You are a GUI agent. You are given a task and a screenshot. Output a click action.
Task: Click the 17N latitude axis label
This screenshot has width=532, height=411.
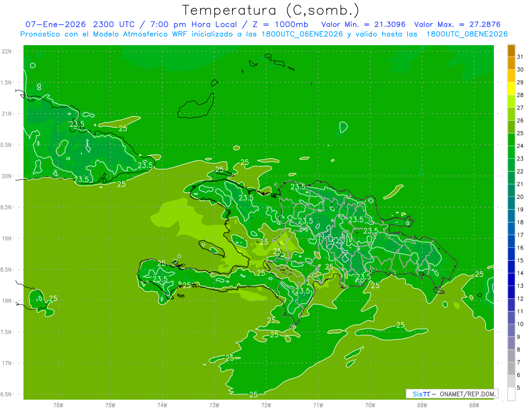[x=7, y=363]
